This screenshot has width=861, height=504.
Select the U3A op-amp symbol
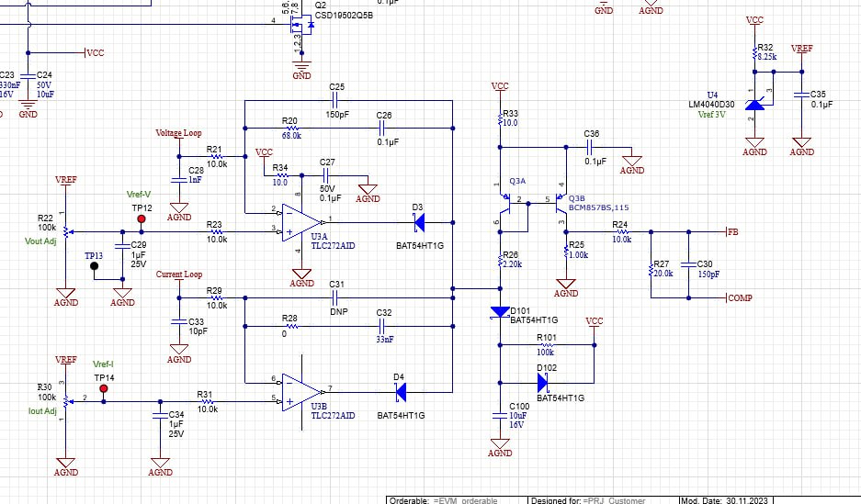tap(300, 223)
